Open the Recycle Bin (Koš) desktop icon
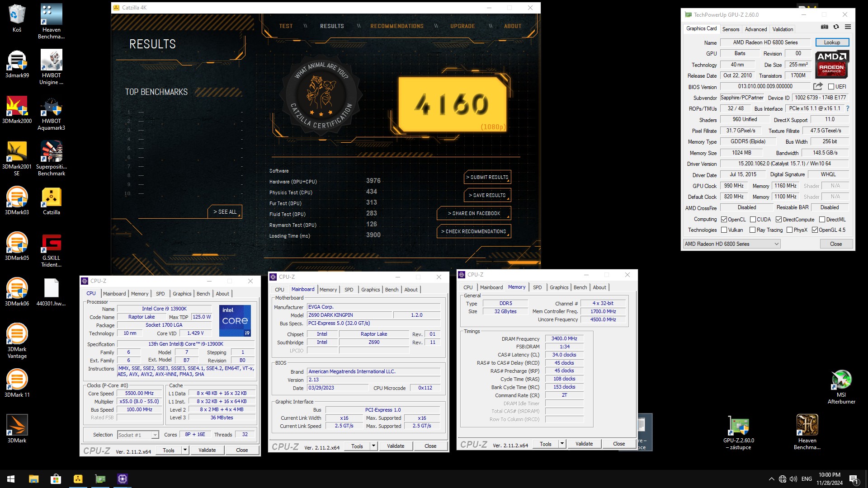The image size is (868, 488). coord(17,18)
